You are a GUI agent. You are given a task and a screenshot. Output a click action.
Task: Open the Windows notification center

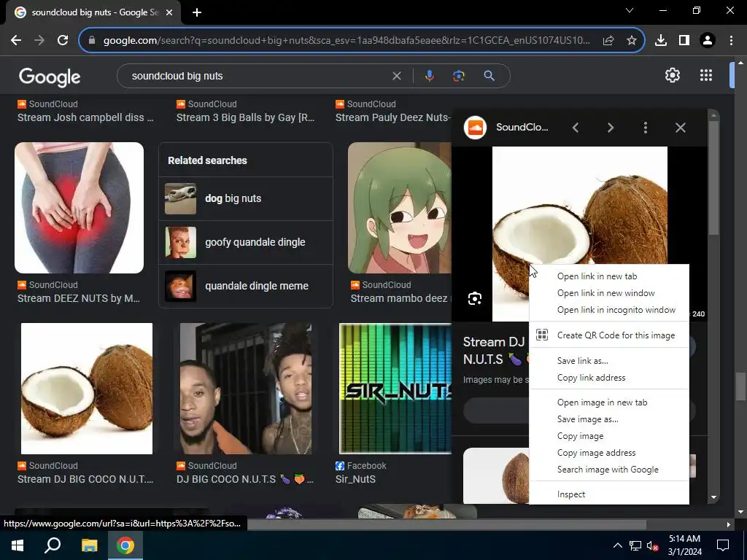pyautogui.click(x=723, y=545)
